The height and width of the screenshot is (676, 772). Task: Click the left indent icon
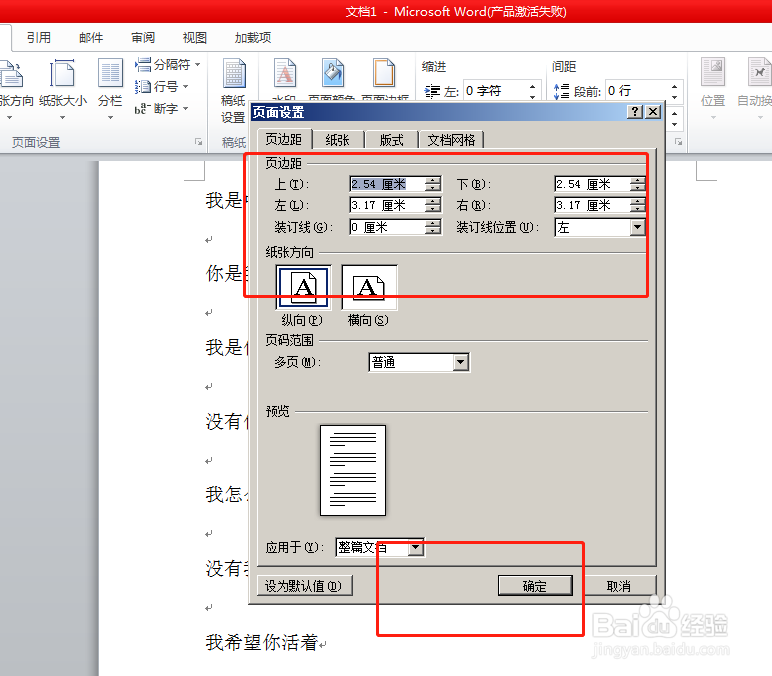point(432,91)
